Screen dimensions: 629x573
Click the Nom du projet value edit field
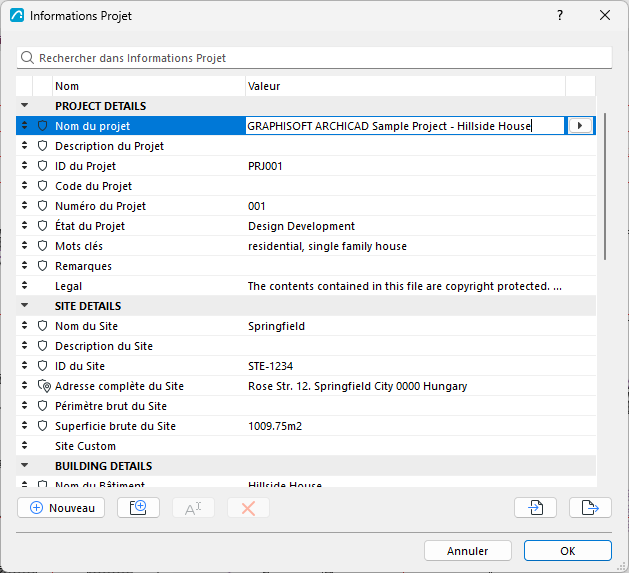(405, 126)
